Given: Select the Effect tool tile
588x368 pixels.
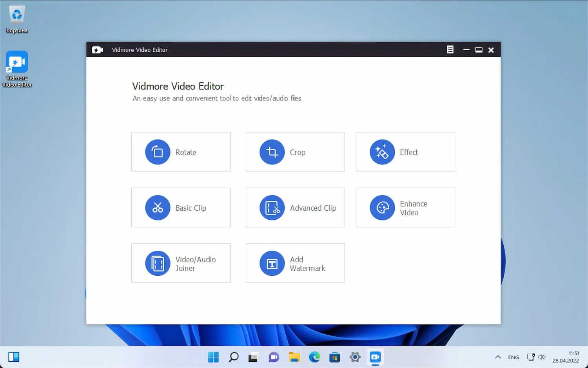Looking at the screenshot, I should click(405, 152).
